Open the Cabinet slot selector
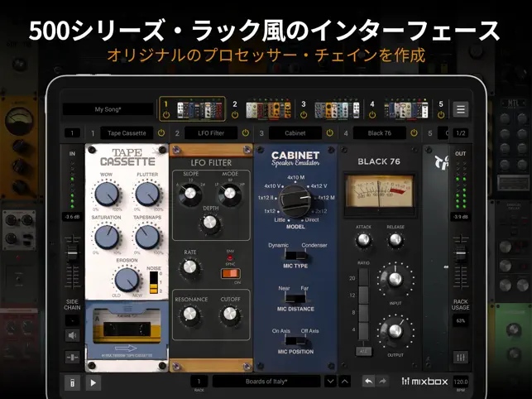This screenshot has height=399, width=532. pos(295,133)
